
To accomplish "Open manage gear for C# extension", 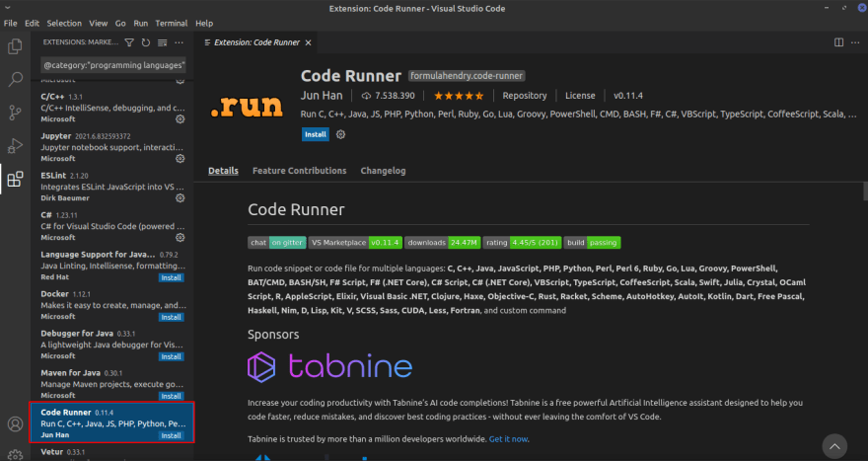I will (x=180, y=237).
